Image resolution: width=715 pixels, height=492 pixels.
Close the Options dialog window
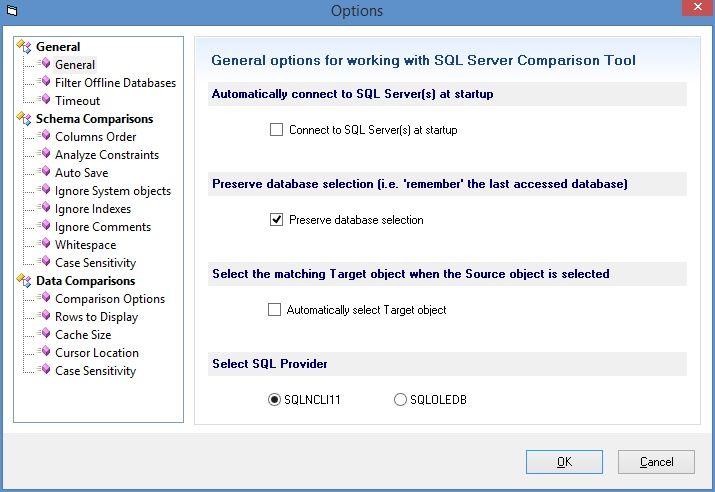(x=698, y=7)
